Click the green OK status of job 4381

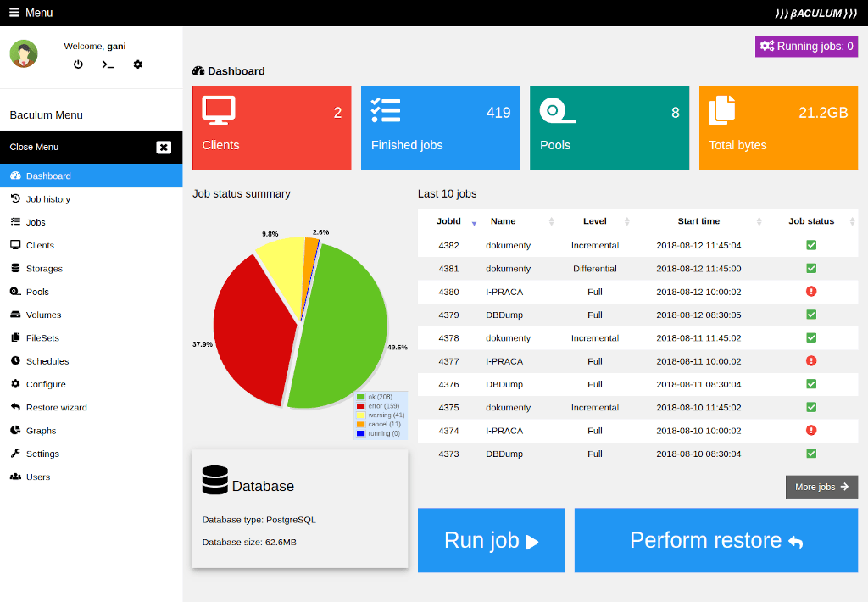coord(811,269)
